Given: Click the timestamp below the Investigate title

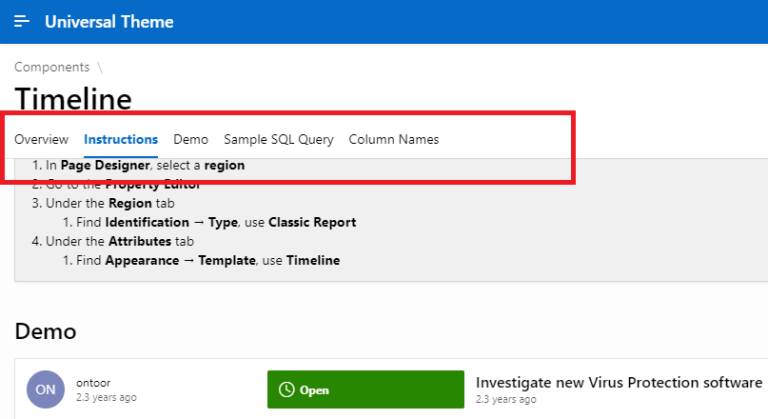Looking at the screenshot, I should [506, 399].
